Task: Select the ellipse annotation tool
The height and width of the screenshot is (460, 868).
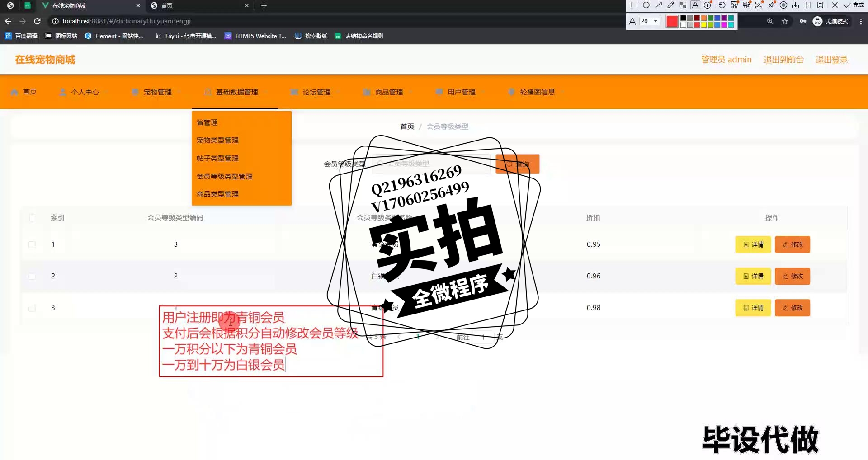Action: [646, 5]
